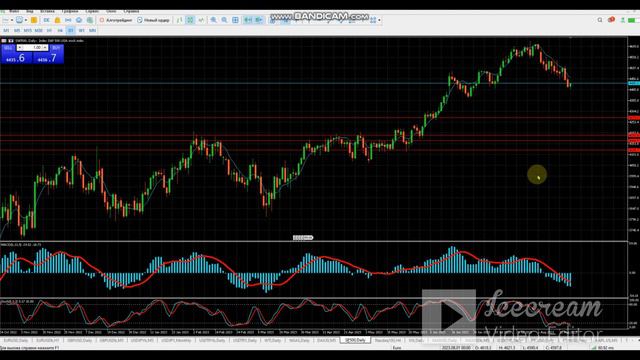Image resolution: width=640 pixels, height=360 pixels.
Task: Select the W1 timeframe
Action: click(x=82, y=31)
